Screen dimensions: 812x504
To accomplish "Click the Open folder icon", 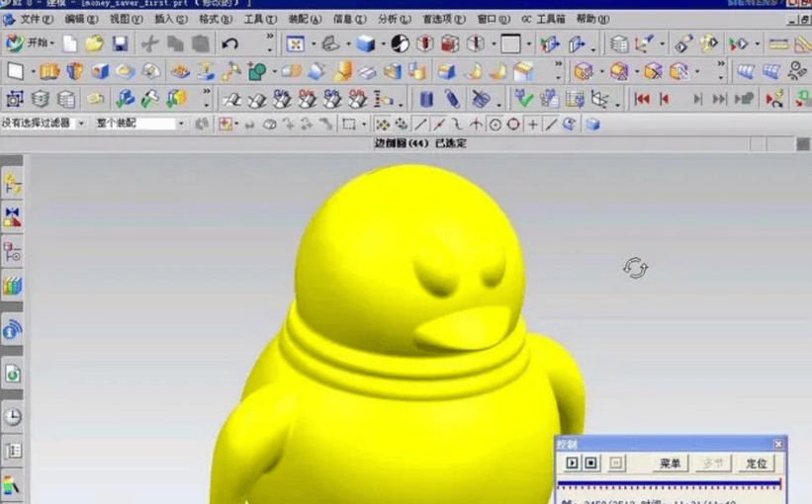I will 94,43.
